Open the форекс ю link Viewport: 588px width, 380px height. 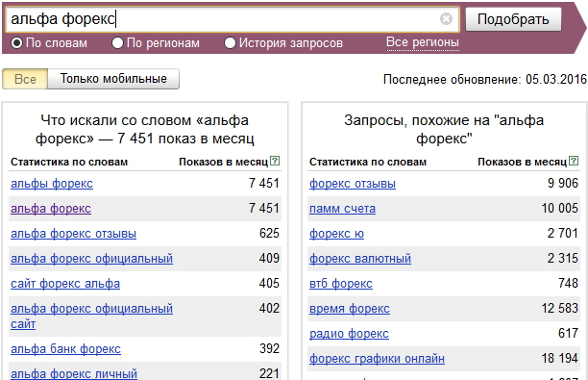(x=336, y=234)
